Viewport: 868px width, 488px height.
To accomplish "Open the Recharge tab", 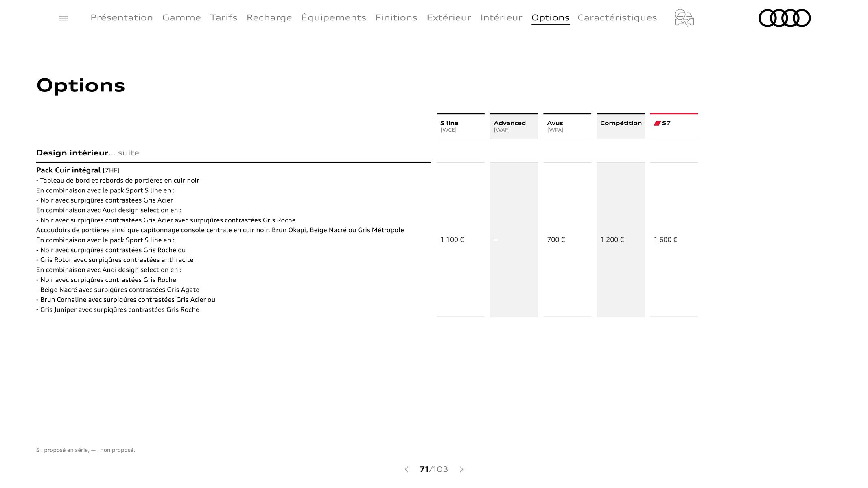I will tap(269, 18).
